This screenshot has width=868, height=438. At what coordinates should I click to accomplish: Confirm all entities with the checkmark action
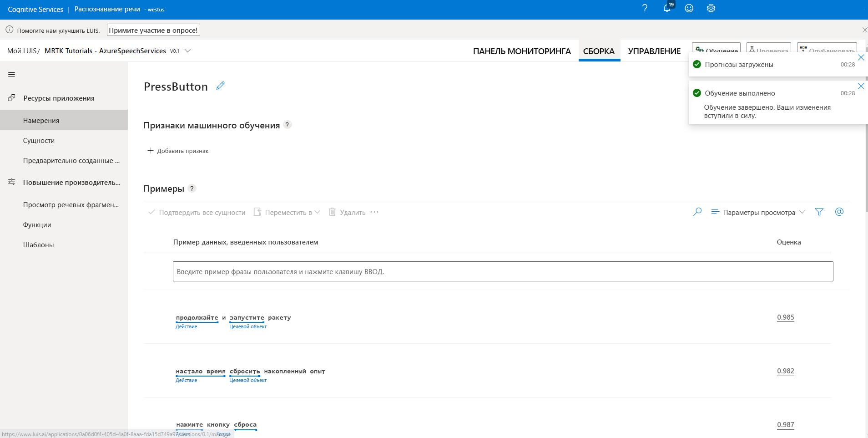(x=151, y=212)
